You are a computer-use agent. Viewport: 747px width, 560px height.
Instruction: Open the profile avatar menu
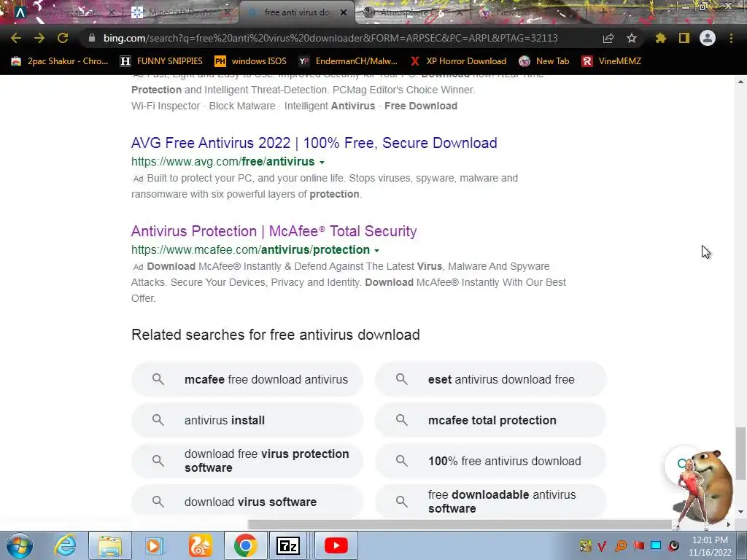point(708,38)
